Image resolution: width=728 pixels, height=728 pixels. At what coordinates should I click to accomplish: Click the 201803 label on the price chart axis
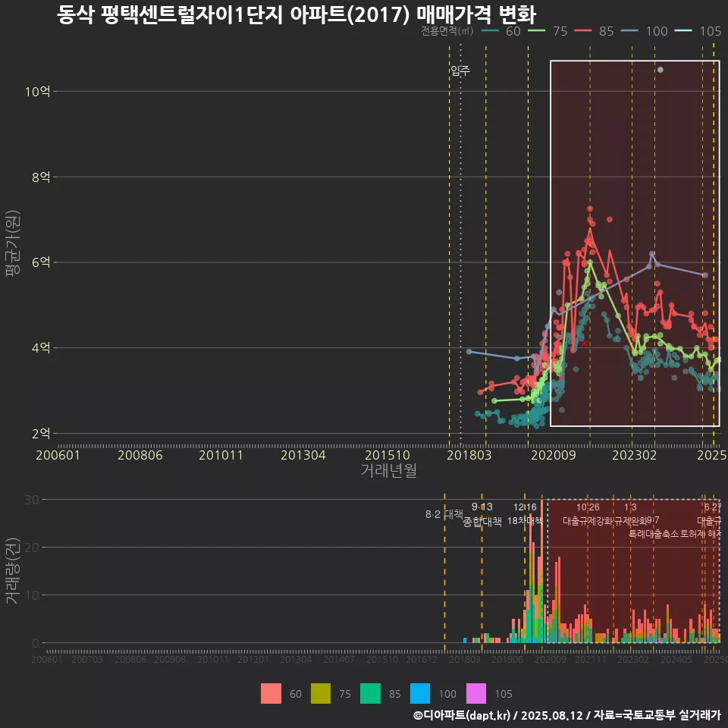tap(469, 455)
